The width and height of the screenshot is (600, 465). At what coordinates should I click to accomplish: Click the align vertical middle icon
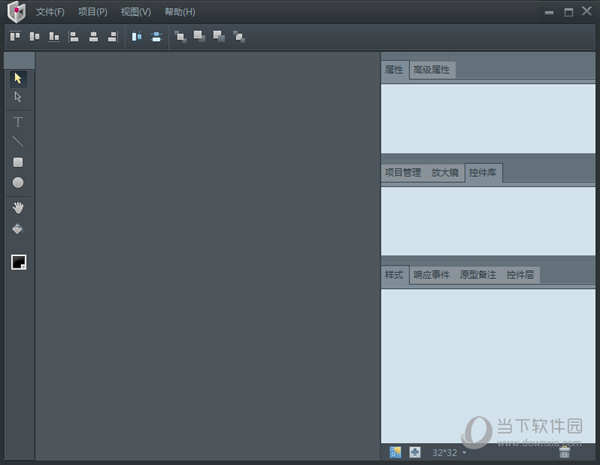click(x=34, y=36)
